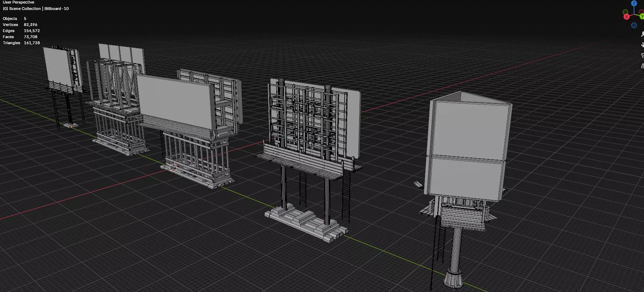Snap view to the green Y axis

tap(642, 16)
